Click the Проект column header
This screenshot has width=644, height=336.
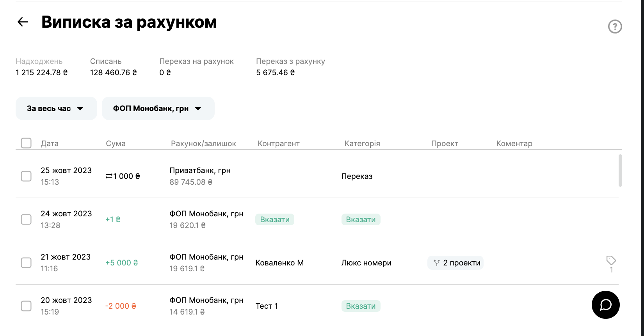[445, 143]
